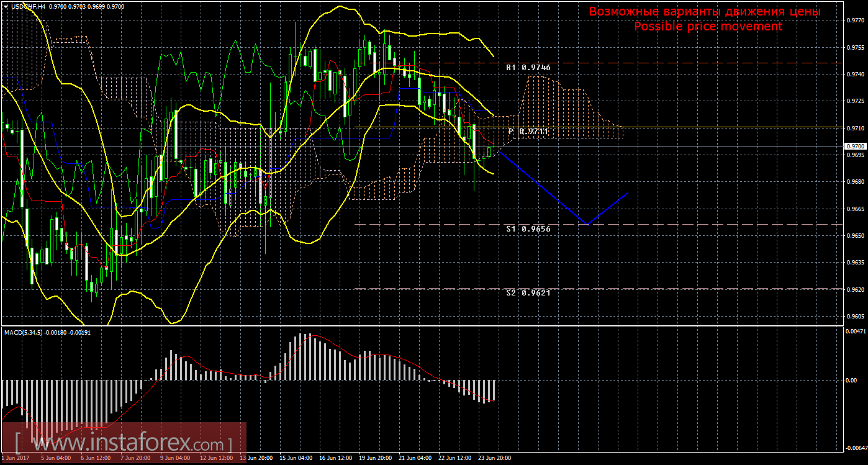Click the 0.9770 price scale value
This screenshot has height=465, width=868.
[855, 20]
